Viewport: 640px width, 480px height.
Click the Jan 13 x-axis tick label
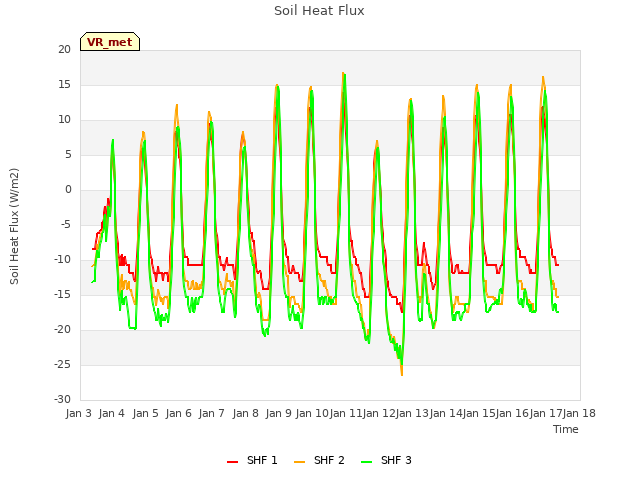pyautogui.click(x=413, y=413)
